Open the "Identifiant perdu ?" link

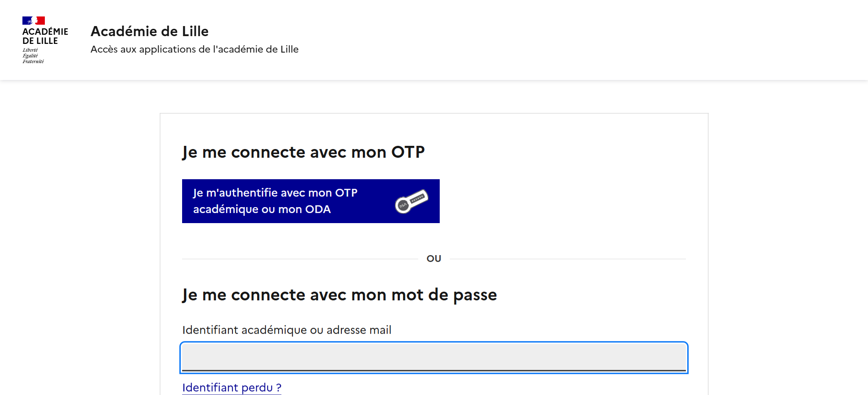[232, 388]
